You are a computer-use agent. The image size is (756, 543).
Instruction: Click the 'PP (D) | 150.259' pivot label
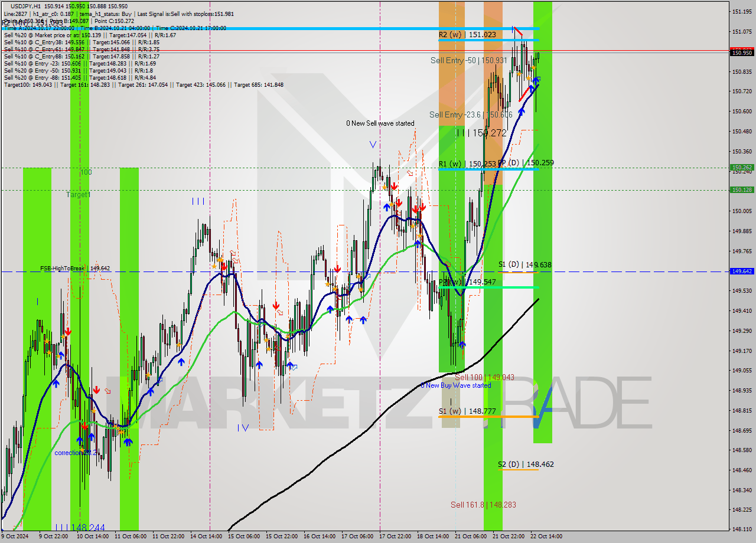[526, 162]
